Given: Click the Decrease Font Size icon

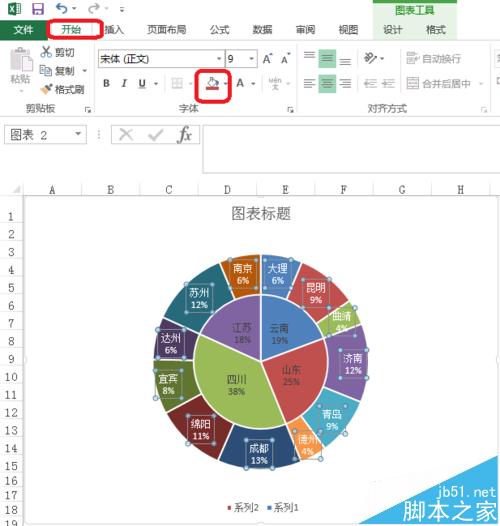Looking at the screenshot, I should click(286, 59).
